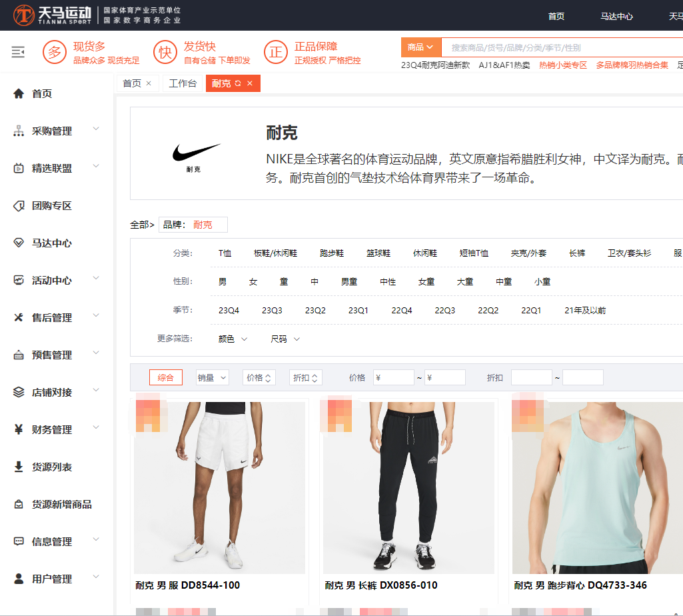Click the AJ1&AF1热卖 link
The height and width of the screenshot is (616, 683).
coord(504,65)
